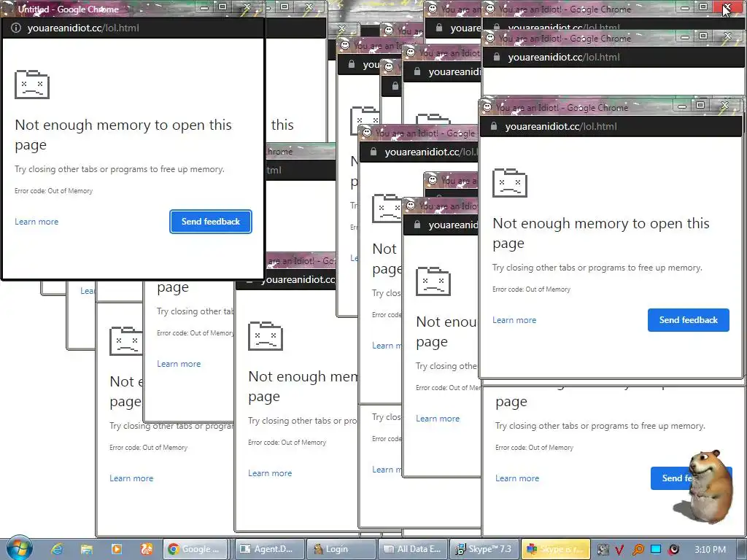Click 'Error code: Out of Memory' in bottom-left window

point(149,448)
